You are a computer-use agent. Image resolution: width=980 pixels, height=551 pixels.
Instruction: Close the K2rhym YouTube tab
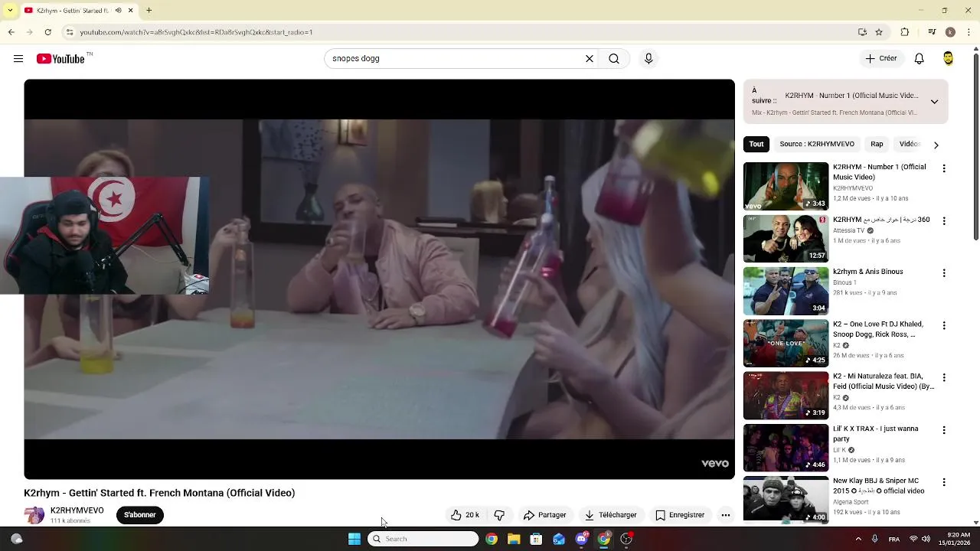pyautogui.click(x=130, y=11)
